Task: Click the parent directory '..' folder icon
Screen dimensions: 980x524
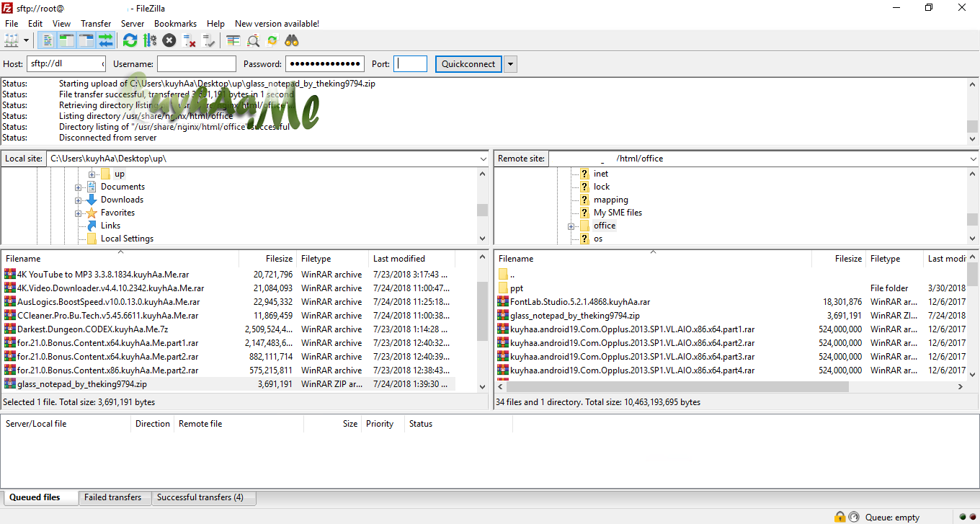Action: click(503, 275)
